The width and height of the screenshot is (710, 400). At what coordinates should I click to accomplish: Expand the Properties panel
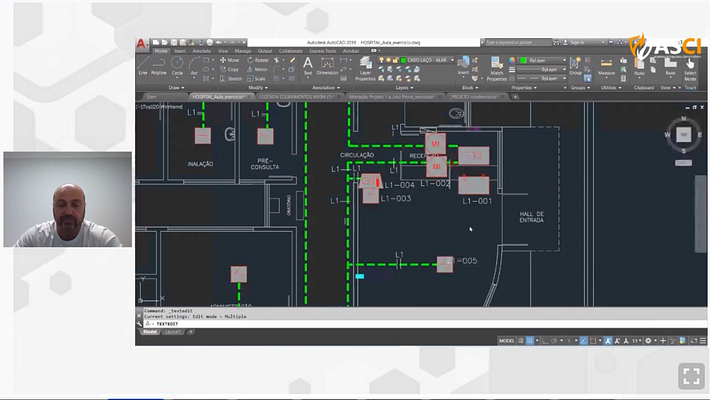[x=524, y=88]
